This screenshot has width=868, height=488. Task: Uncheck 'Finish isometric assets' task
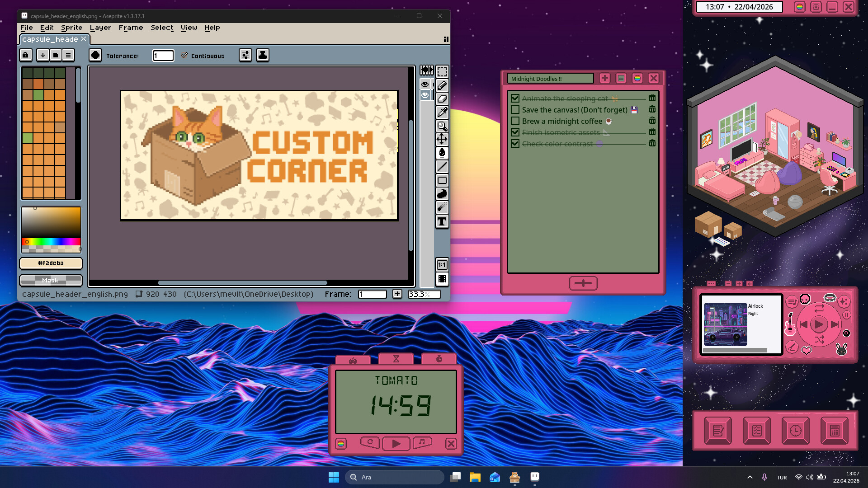[515, 132]
